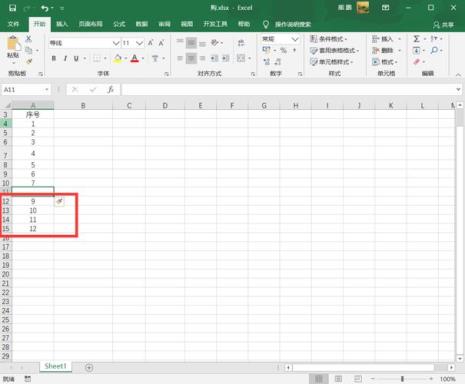The image size is (465, 384).
Task: Select the Sheet1 tab
Action: 55,366
